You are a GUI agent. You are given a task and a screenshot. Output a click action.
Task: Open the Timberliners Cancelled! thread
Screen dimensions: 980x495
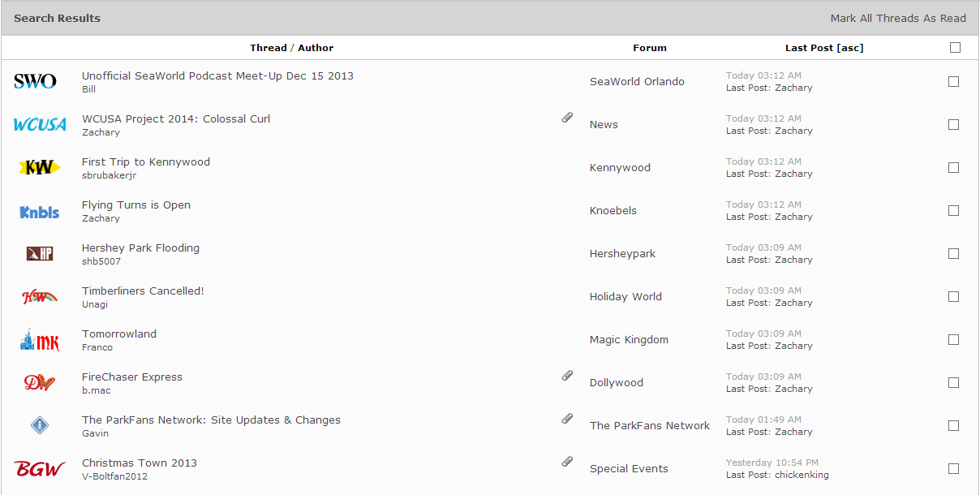pyautogui.click(x=143, y=291)
